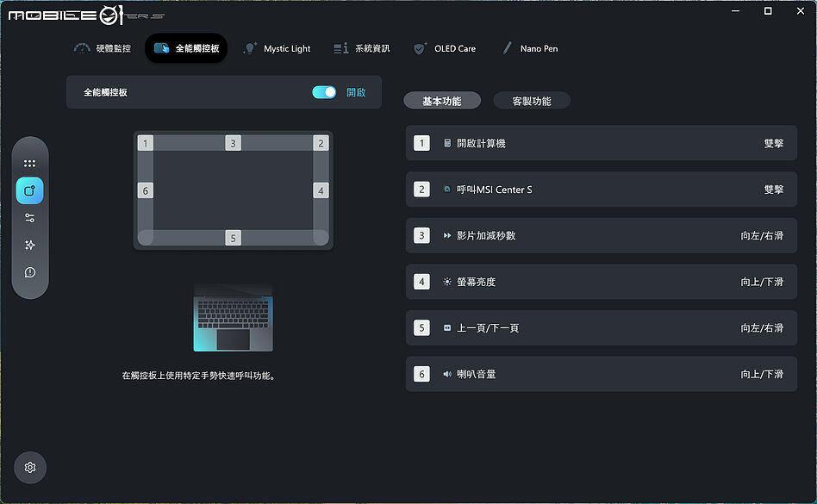
Task: Click the 螢幕亮度 function label
Action: pyautogui.click(x=477, y=282)
